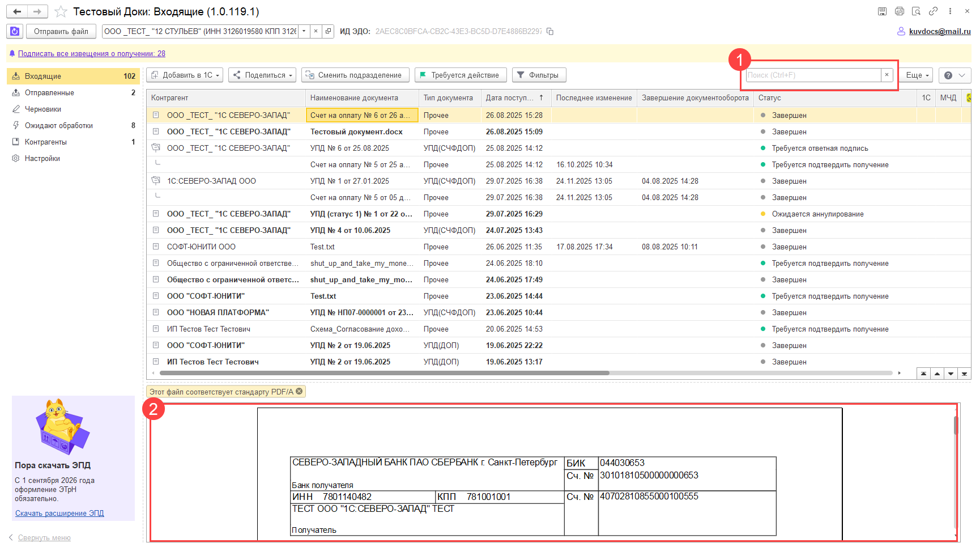Screen dimensions: 980x547
Task: Open the Отправленные folder
Action: coord(49,92)
